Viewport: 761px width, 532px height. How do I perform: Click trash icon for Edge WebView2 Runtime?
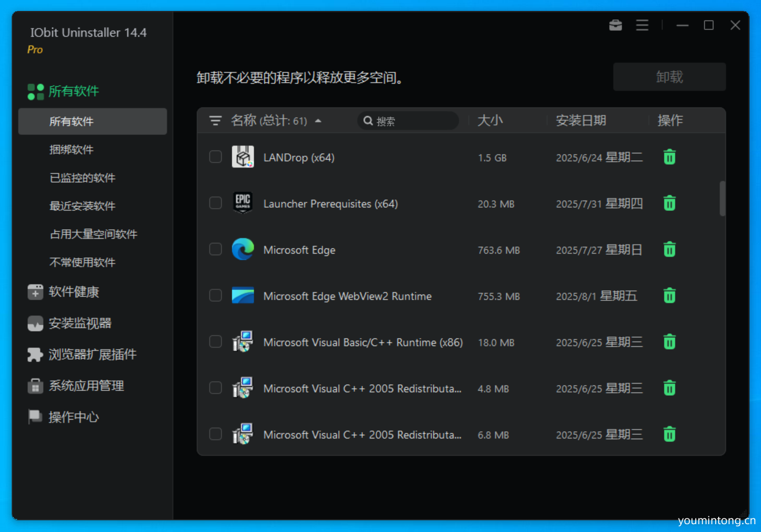669,296
